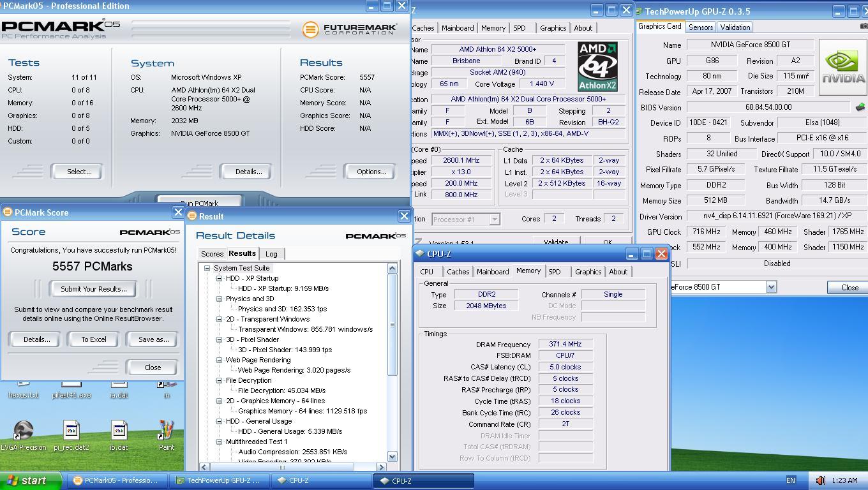
Task: Click the NVIDIA logo in GPU-Z
Action: pos(843,67)
